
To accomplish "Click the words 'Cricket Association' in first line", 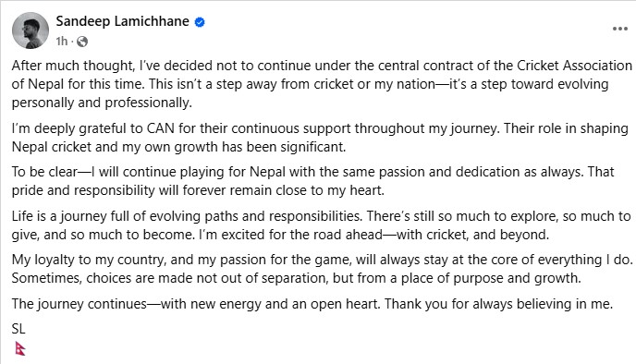I will click(x=574, y=66).
